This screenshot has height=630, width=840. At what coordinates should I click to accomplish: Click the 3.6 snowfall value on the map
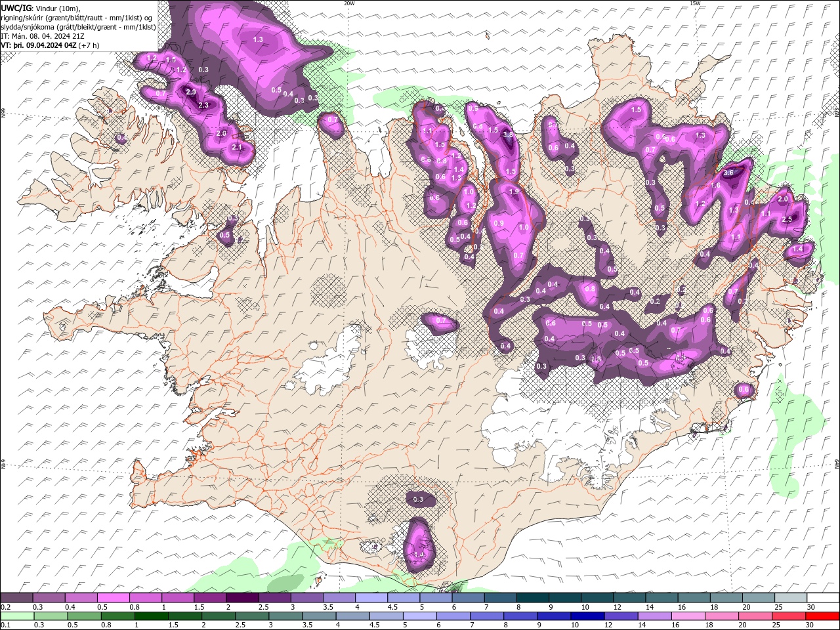pyautogui.click(x=728, y=173)
